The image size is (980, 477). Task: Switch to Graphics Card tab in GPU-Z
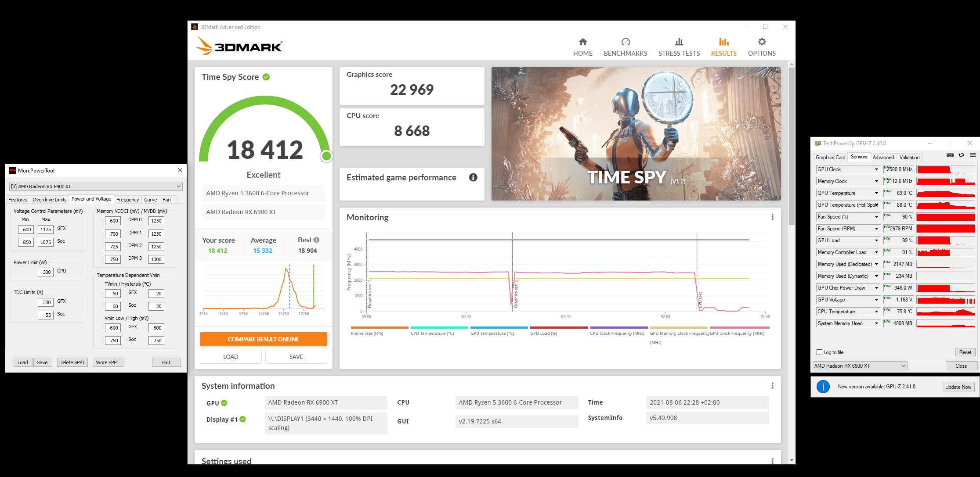tap(830, 158)
